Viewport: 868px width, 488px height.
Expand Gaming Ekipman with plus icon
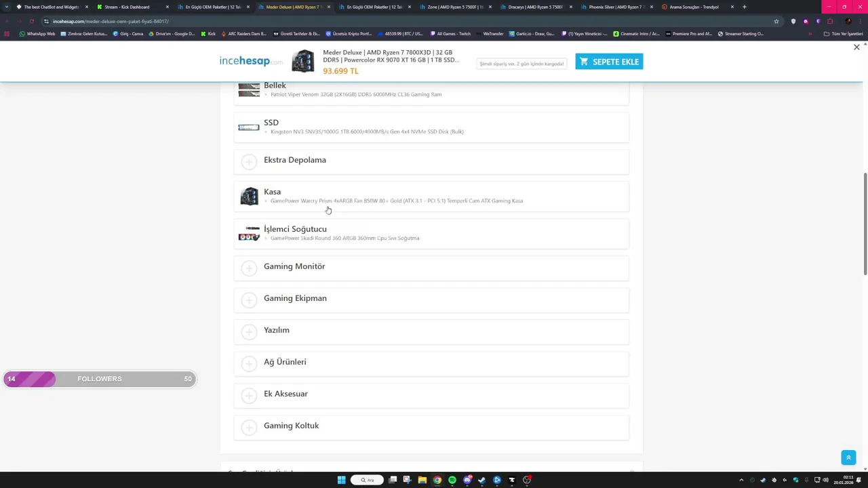(x=249, y=300)
